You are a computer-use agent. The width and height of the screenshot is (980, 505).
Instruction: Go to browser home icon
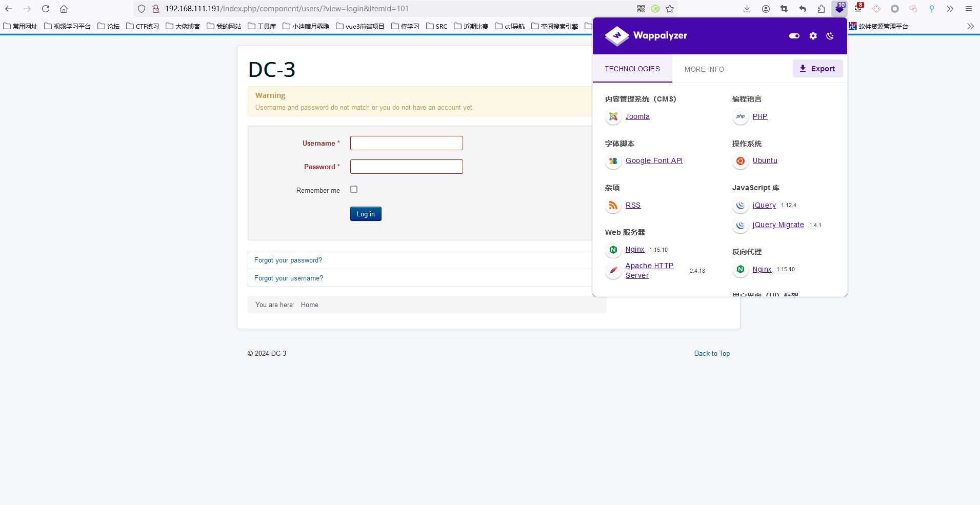pos(64,9)
